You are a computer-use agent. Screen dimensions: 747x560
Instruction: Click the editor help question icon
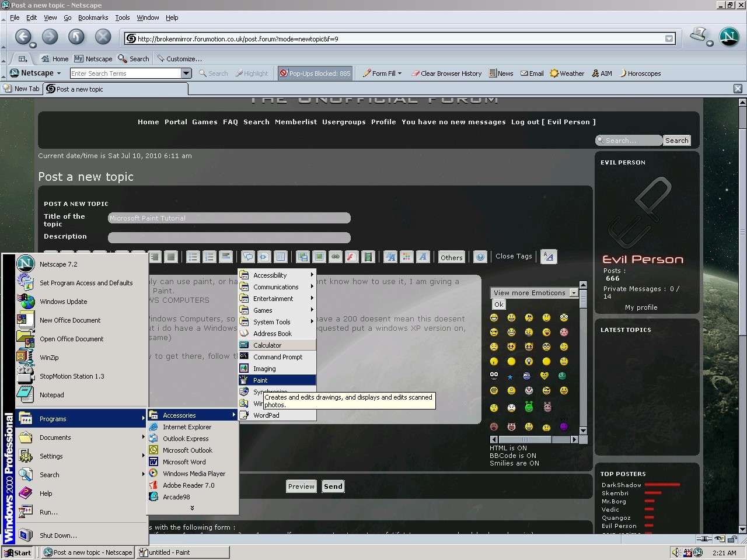point(480,257)
